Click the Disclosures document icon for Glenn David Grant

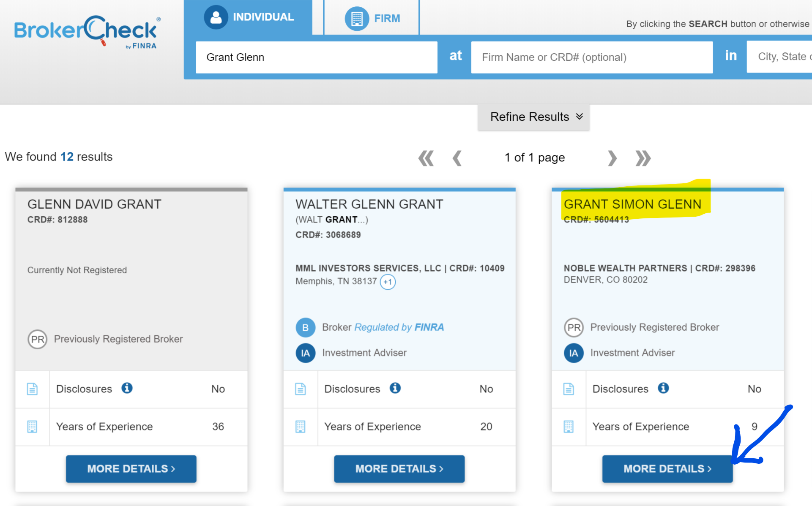[32, 389]
